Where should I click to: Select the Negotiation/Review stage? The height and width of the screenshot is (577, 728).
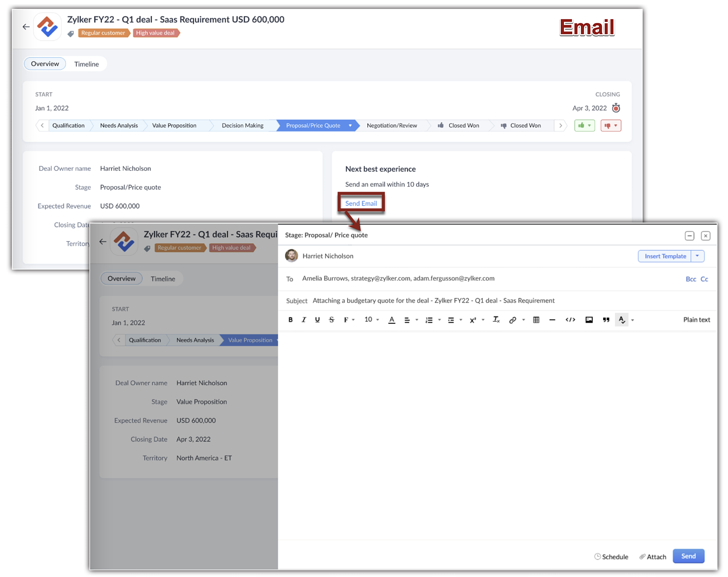(392, 126)
